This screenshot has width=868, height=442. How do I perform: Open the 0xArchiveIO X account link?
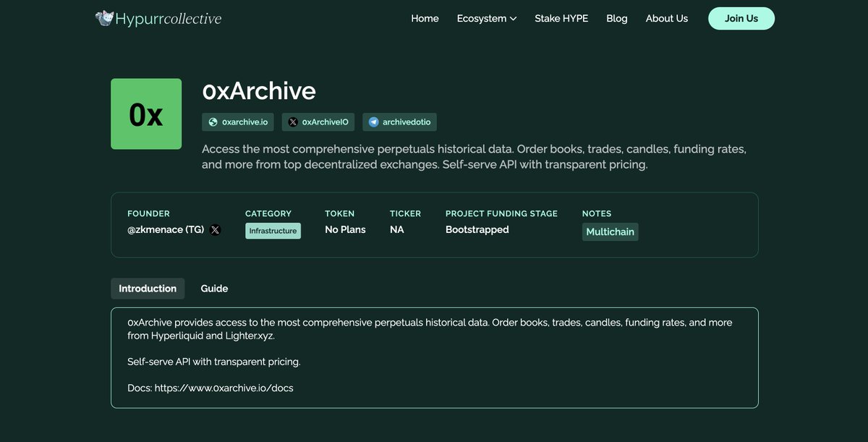click(318, 122)
